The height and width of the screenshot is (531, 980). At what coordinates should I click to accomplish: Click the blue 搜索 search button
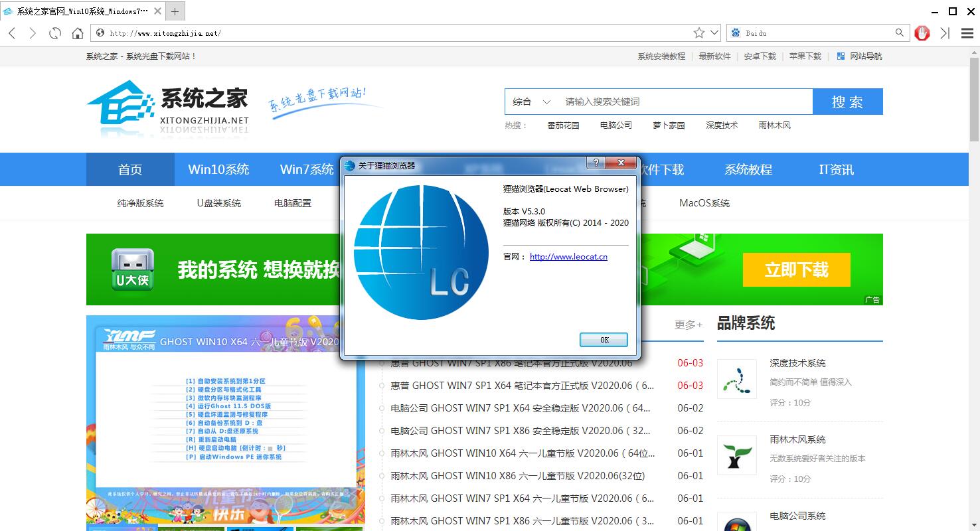(x=847, y=102)
